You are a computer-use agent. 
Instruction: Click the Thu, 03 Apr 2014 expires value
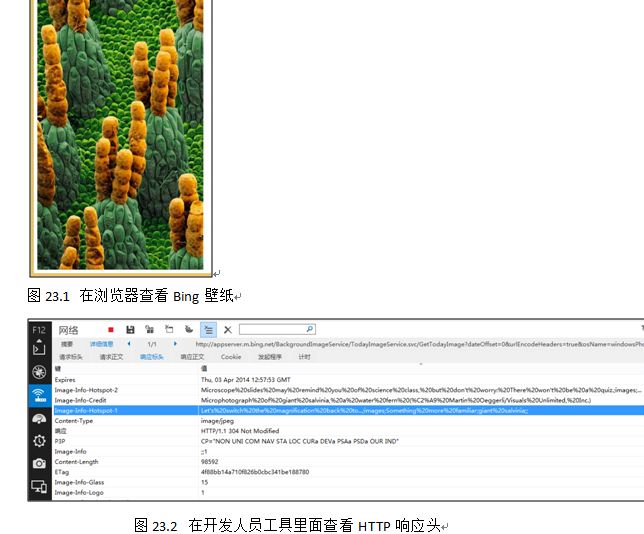click(x=246, y=380)
